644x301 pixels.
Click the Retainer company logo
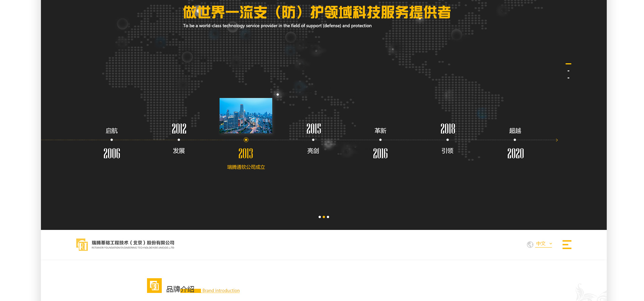point(125,245)
